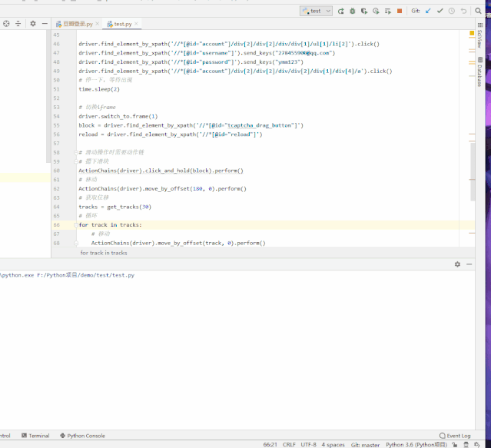Switch to the 豆瓣登录.py tab

(78, 24)
